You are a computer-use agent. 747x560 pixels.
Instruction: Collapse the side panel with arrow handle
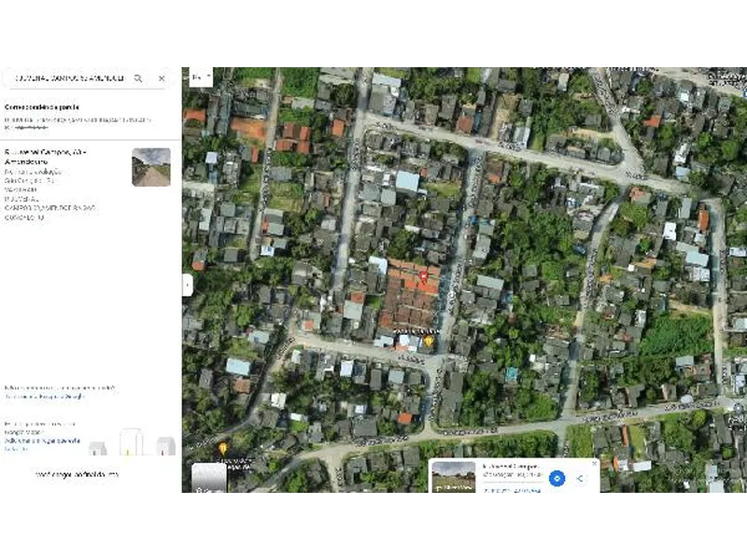click(x=187, y=284)
